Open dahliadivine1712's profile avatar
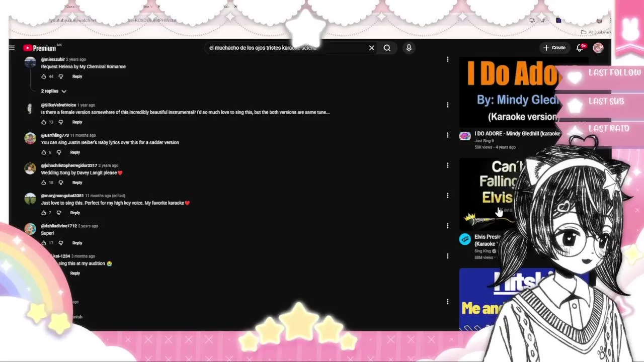The width and height of the screenshot is (644, 362). pos(30,229)
